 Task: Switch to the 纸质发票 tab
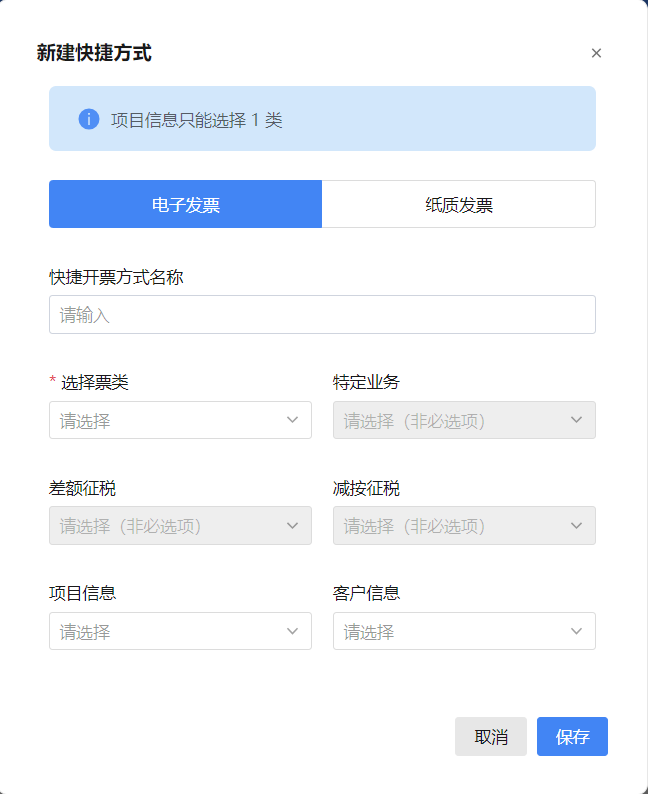459,204
